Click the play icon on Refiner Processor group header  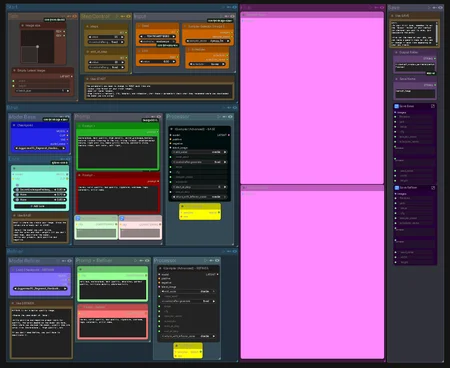tap(206, 260)
